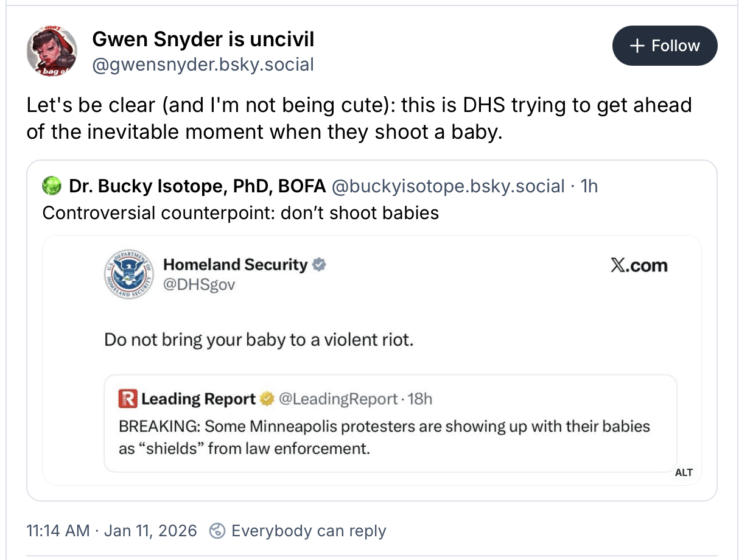
Task: Click Homeland Security's blue verified badge
Action: pos(320,265)
